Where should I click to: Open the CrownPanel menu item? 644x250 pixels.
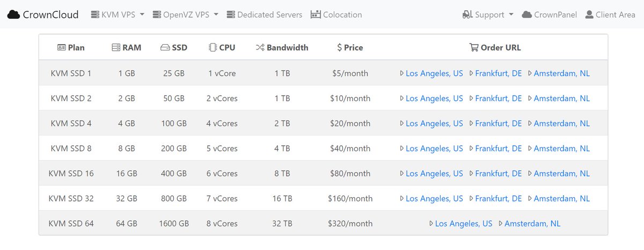pos(550,15)
